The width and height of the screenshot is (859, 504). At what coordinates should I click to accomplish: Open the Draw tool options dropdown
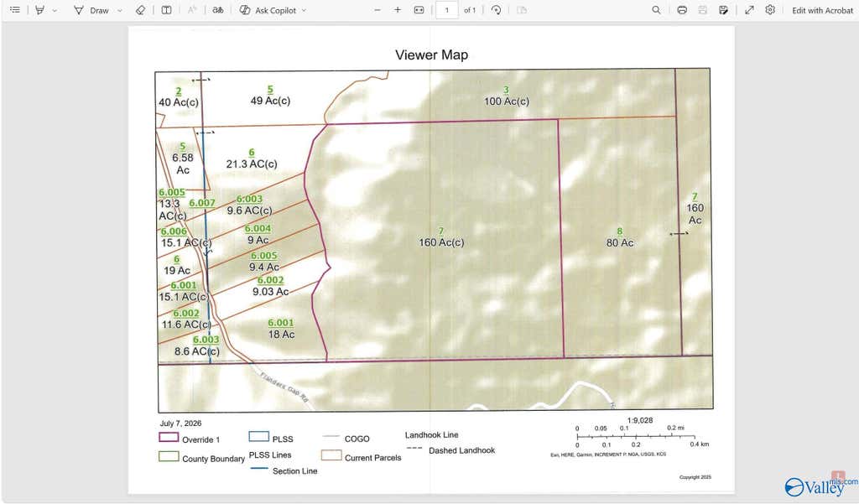click(x=119, y=10)
